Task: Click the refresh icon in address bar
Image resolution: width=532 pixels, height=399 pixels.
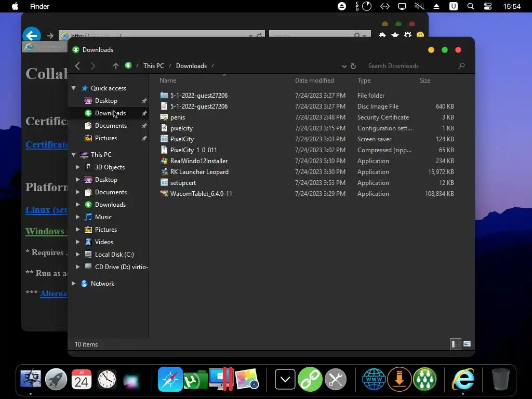Action: (x=353, y=66)
